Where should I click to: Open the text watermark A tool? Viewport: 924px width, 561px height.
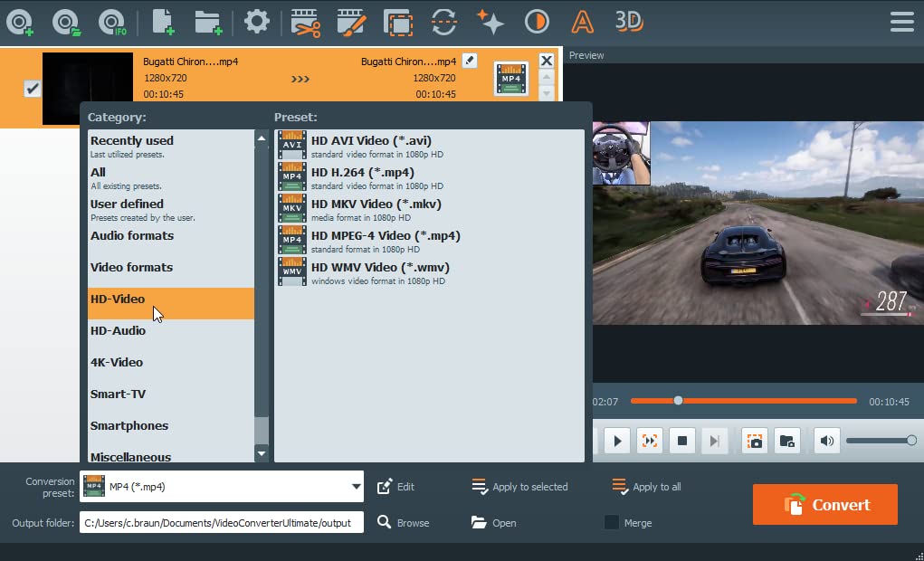pyautogui.click(x=582, y=23)
